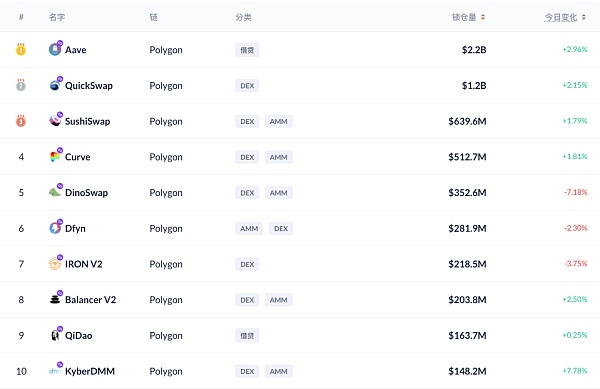Click the Curve rainbow logo icon

[x=55, y=157]
